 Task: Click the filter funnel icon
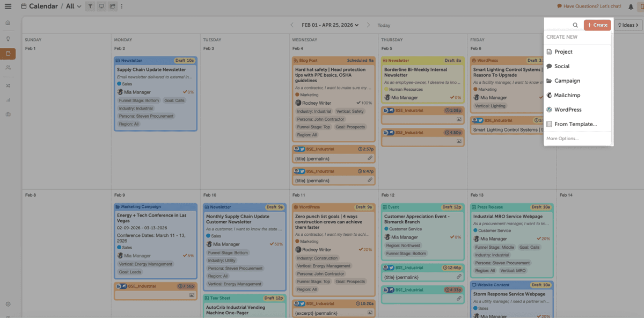click(x=90, y=6)
